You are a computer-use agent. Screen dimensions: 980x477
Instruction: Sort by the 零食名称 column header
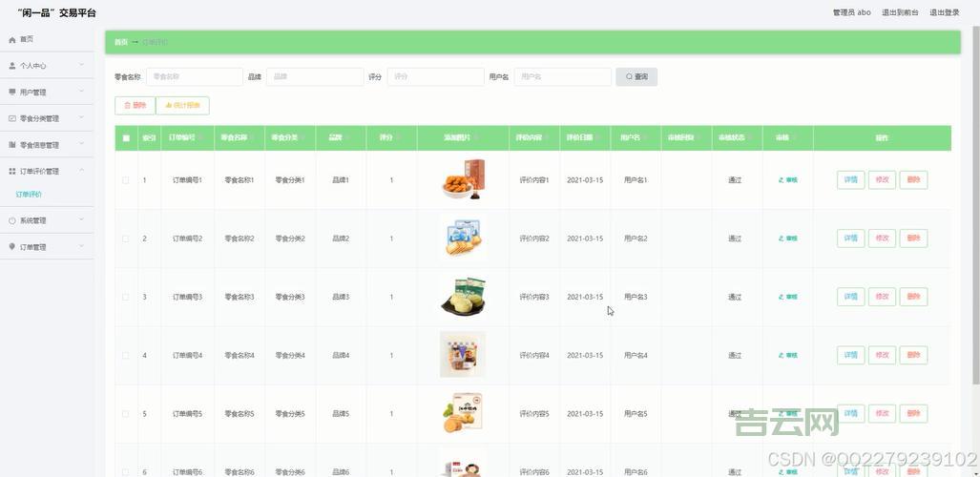click(x=240, y=138)
